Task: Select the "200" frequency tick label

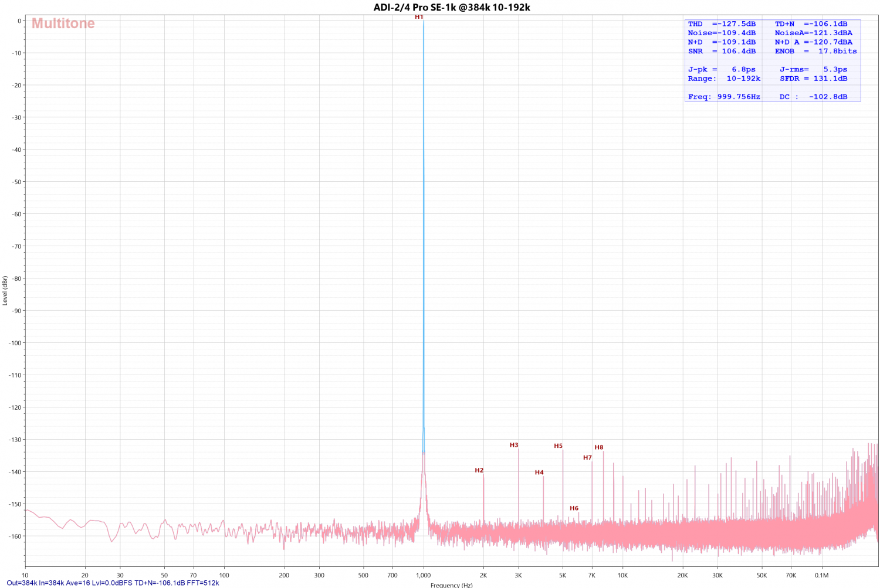Action: (x=284, y=575)
